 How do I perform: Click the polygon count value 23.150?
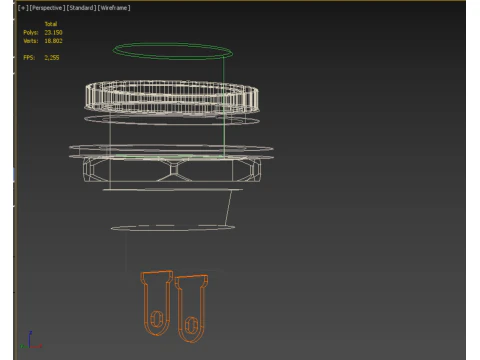coord(53,32)
